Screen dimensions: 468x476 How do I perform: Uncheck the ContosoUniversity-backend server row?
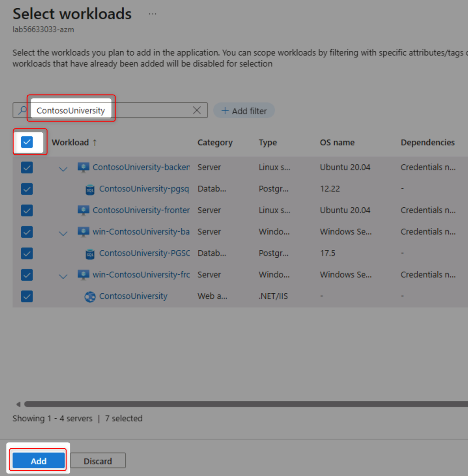tap(27, 167)
